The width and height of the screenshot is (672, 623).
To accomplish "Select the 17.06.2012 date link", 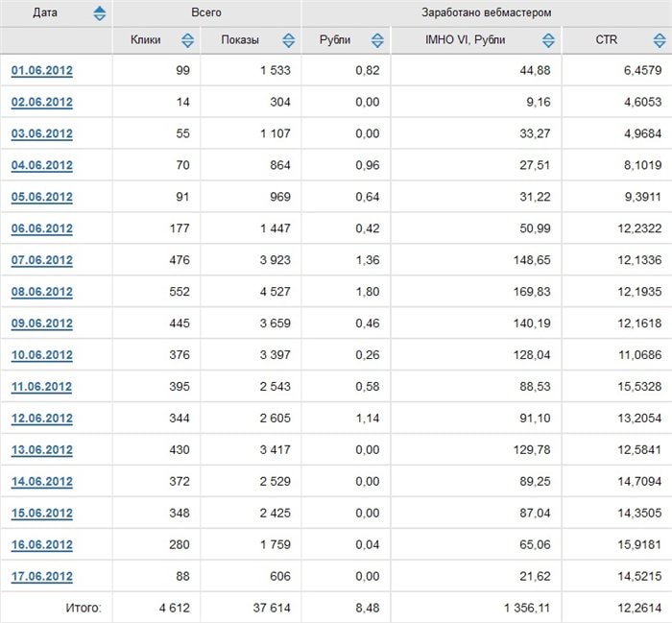I will tap(42, 577).
